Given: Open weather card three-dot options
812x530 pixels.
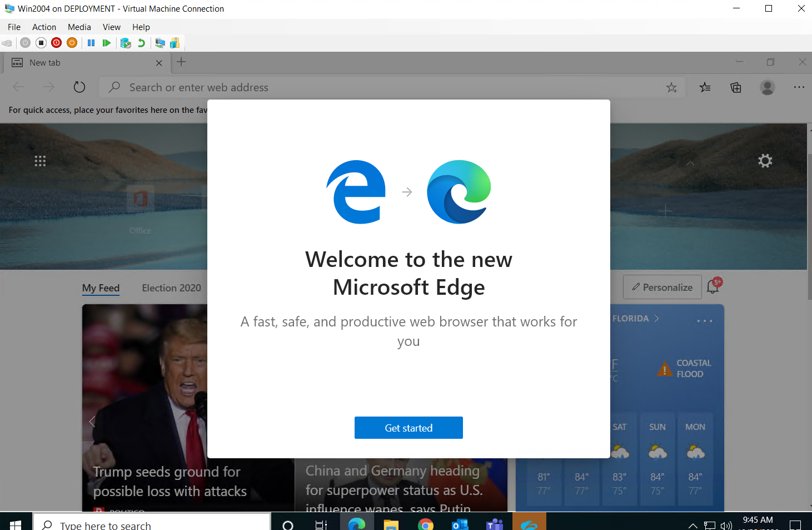Looking at the screenshot, I should 705,320.
